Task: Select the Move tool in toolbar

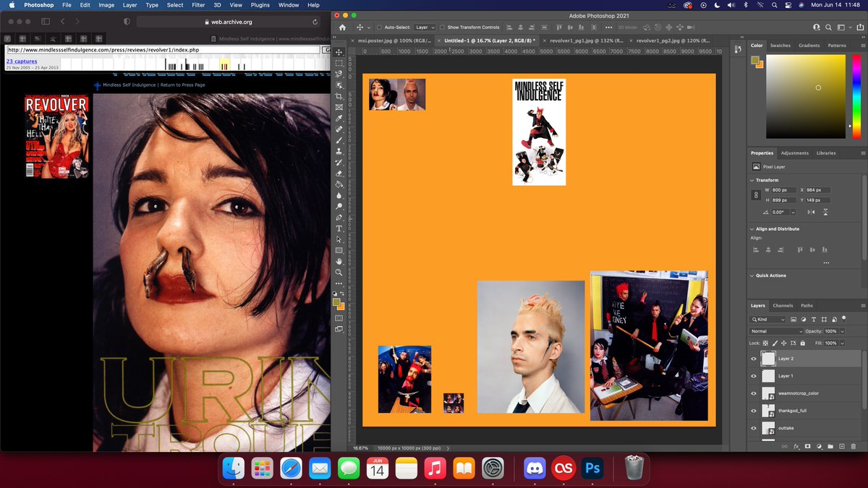Action: click(x=339, y=52)
